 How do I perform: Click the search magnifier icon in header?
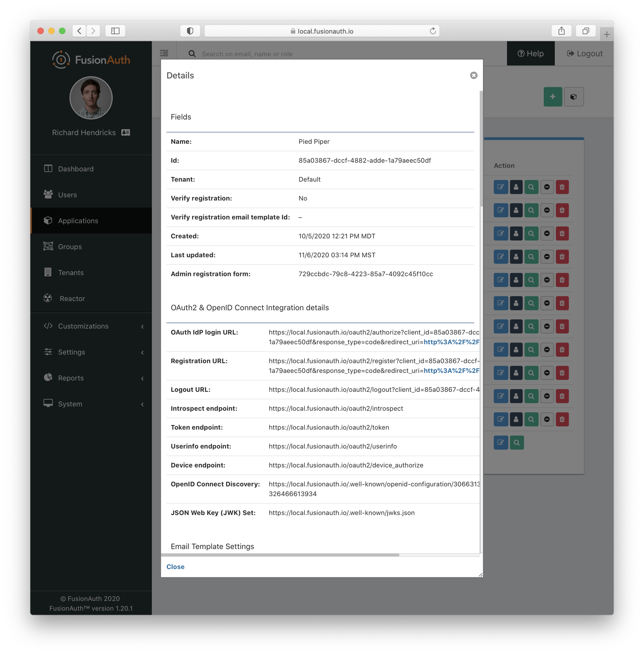coord(192,54)
